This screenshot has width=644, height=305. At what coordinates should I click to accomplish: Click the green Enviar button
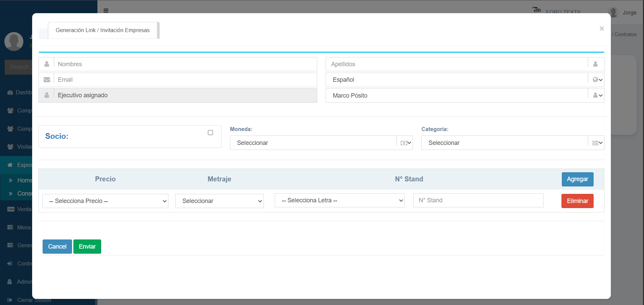pyautogui.click(x=87, y=247)
